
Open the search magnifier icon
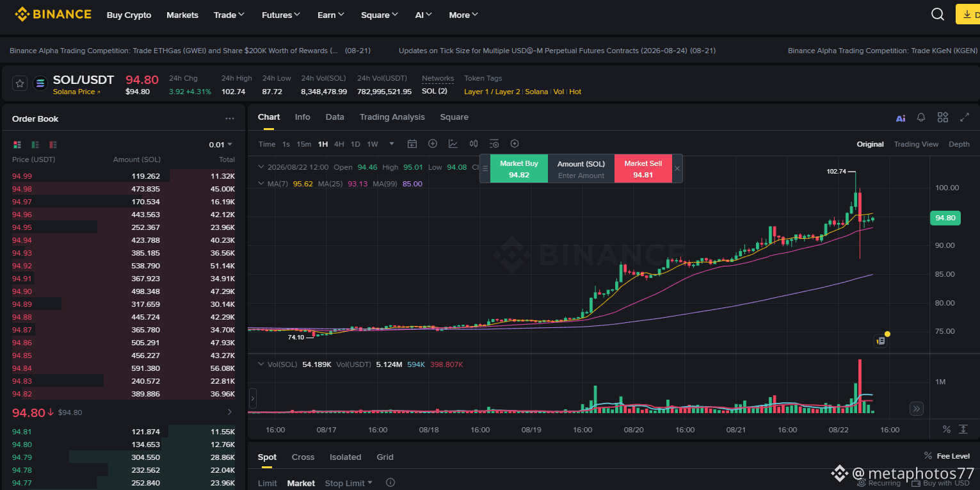coord(938,14)
